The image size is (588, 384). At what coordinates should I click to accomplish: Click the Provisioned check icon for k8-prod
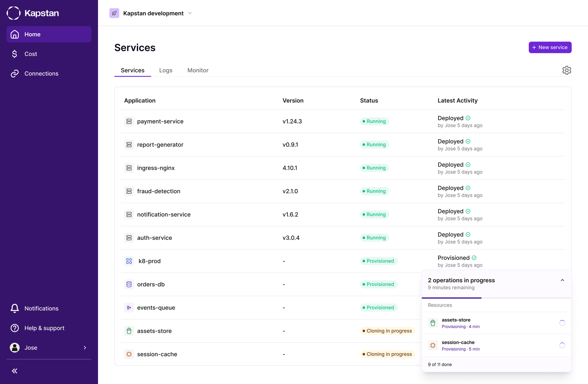(474, 258)
